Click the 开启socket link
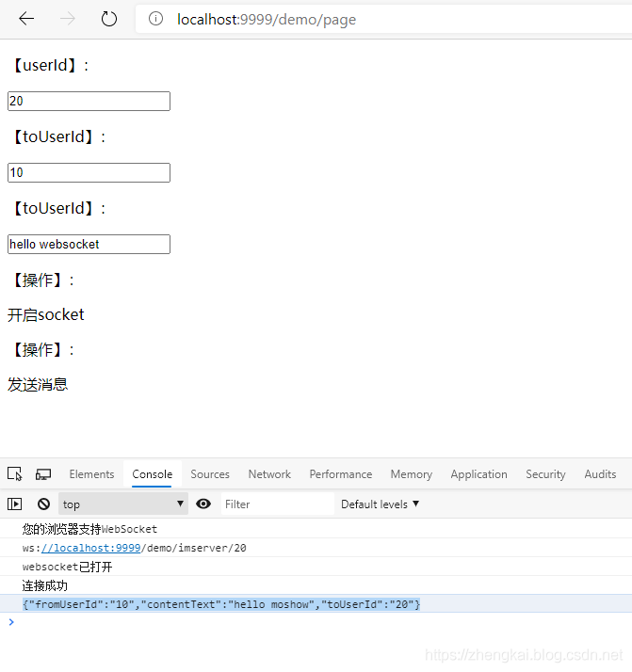Viewport: 632px width, 672px height. [46, 315]
